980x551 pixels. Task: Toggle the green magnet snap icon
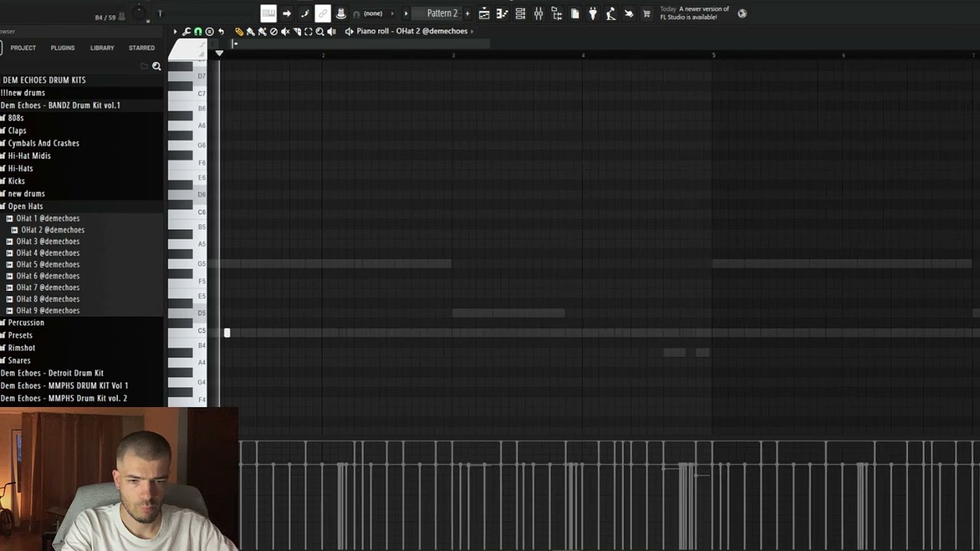point(198,31)
